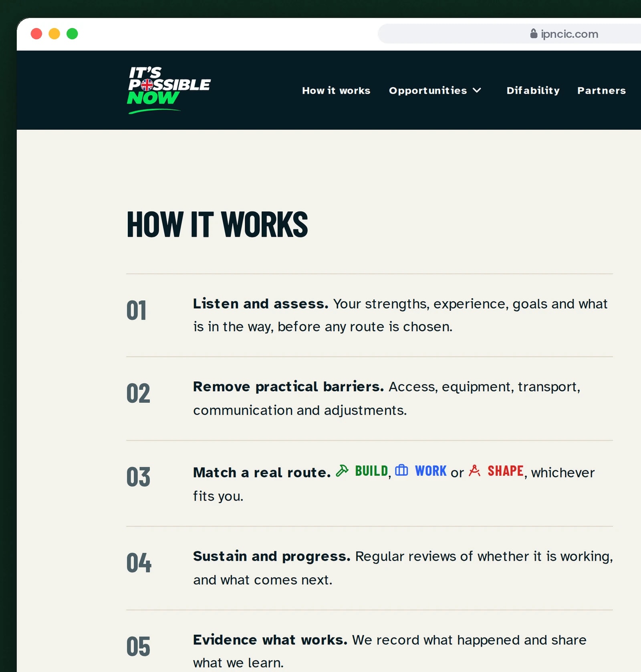641x672 pixels.
Task: Click the step number 03
Action: 138,477
